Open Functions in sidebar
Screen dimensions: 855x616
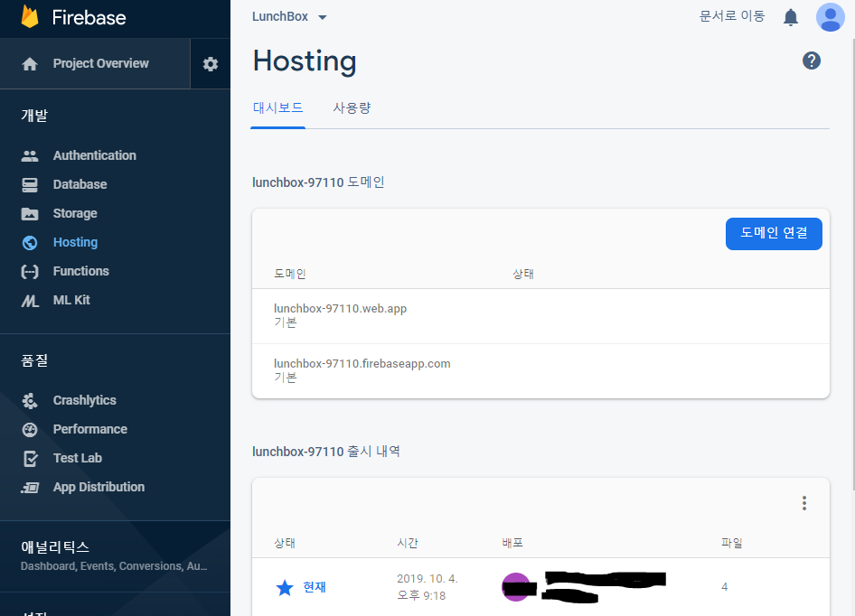point(80,272)
